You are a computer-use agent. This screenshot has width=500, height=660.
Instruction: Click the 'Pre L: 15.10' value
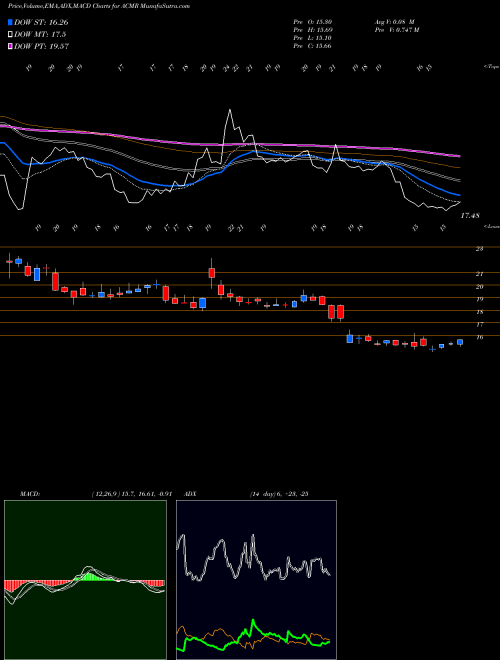[313, 38]
